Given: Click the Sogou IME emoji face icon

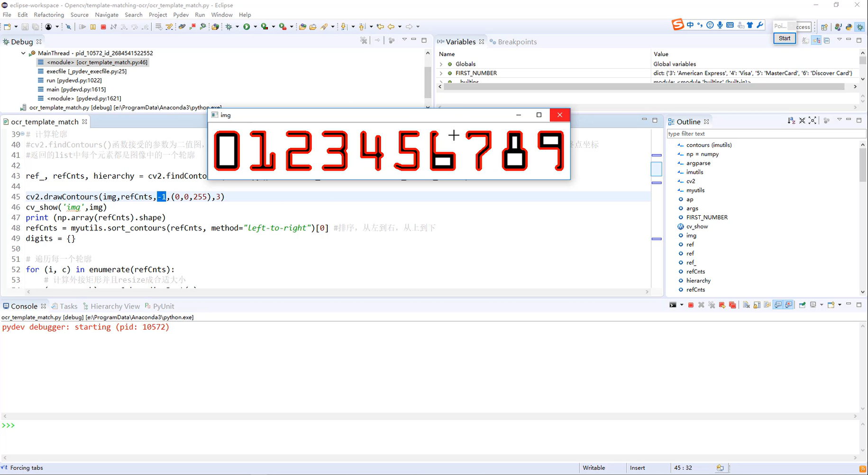Looking at the screenshot, I should [x=710, y=25].
